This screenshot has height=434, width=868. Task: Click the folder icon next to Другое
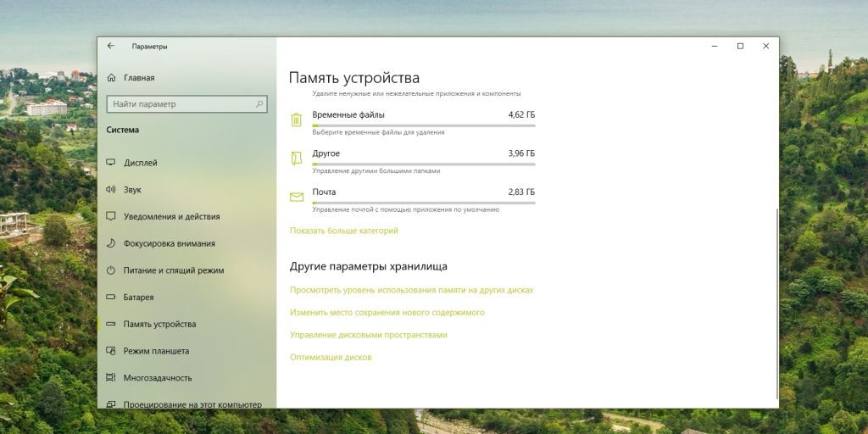[296, 159]
